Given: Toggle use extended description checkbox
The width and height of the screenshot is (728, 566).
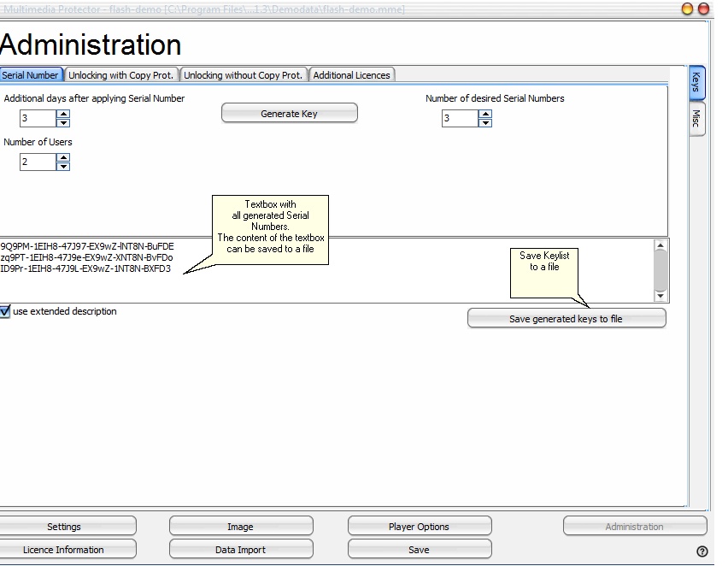Looking at the screenshot, I should 5,312.
